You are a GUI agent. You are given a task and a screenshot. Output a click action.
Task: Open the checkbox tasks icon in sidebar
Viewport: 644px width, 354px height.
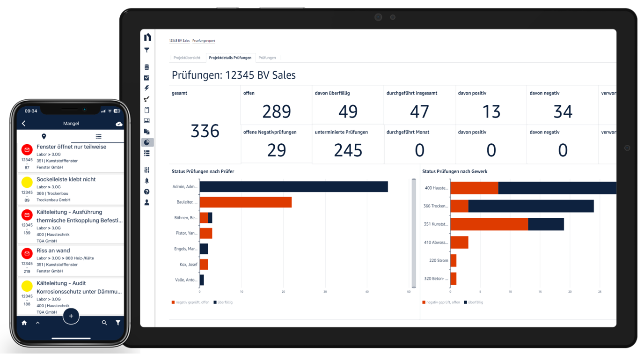[x=147, y=78]
